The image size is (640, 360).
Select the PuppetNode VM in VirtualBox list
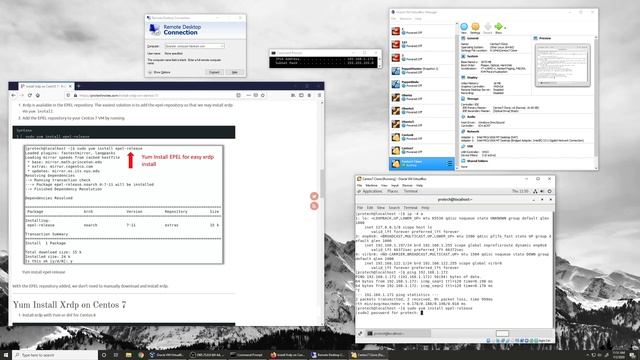point(422,84)
